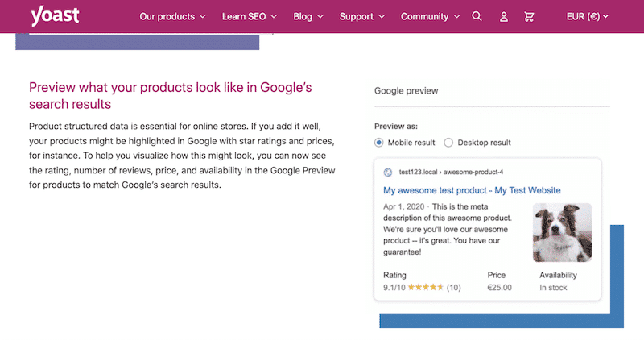Expand the Blog menu
Image resolution: width=644 pixels, height=341 pixels.
pyautogui.click(x=308, y=16)
